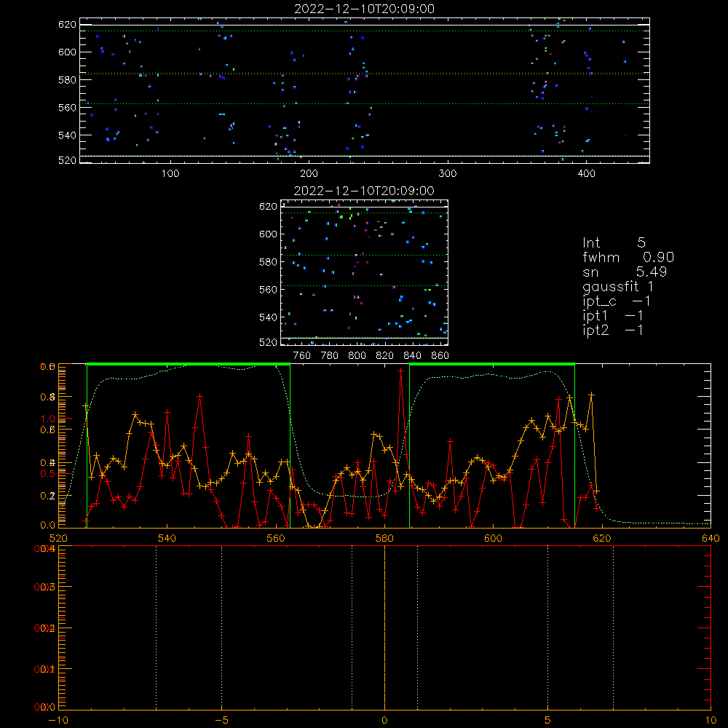
Task: Click the top plot title 2022-12-10T20:09:00
Action: [365, 9]
